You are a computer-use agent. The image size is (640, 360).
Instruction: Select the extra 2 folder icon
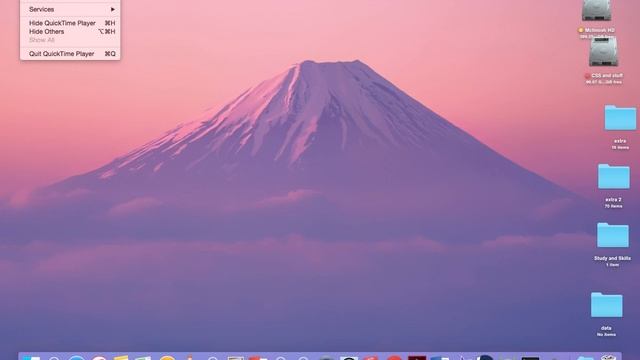tap(613, 176)
